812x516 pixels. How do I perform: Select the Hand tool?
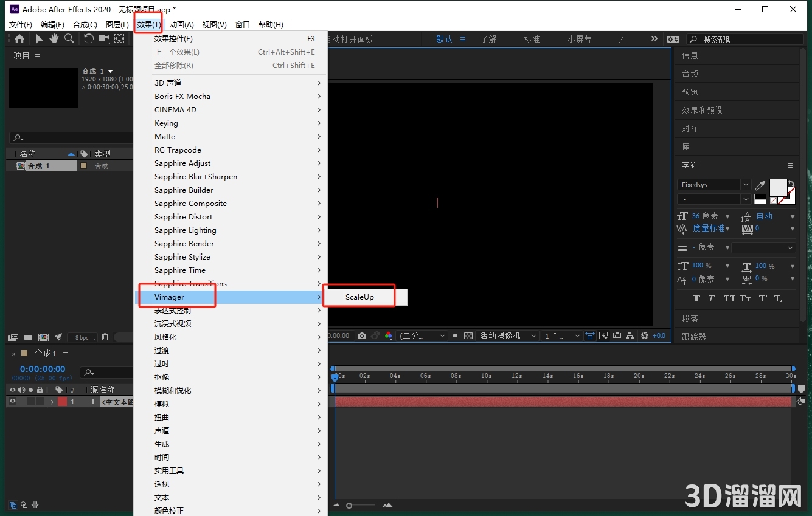click(x=54, y=39)
